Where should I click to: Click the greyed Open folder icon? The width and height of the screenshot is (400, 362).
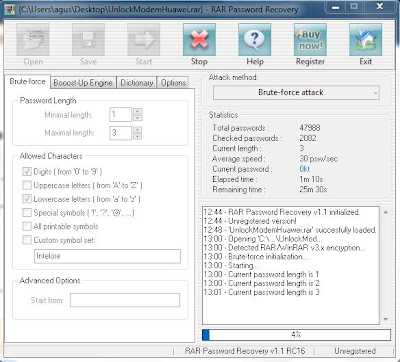pos(33,40)
